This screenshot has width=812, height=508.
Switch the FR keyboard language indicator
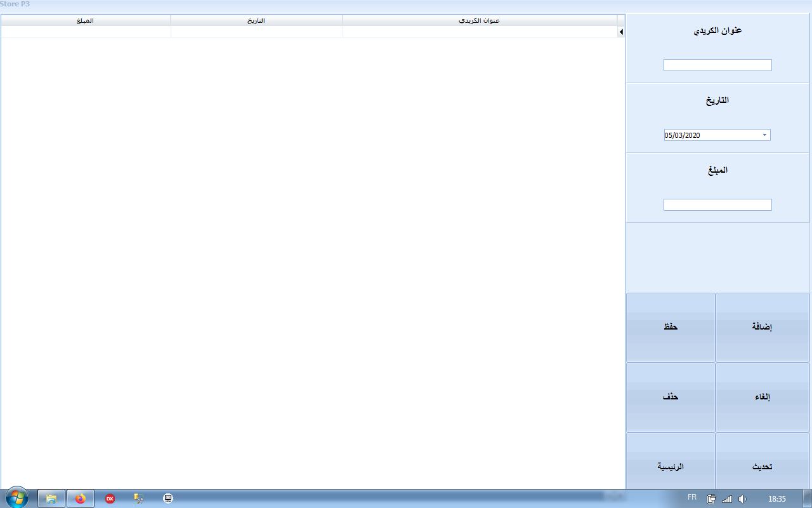(x=692, y=498)
